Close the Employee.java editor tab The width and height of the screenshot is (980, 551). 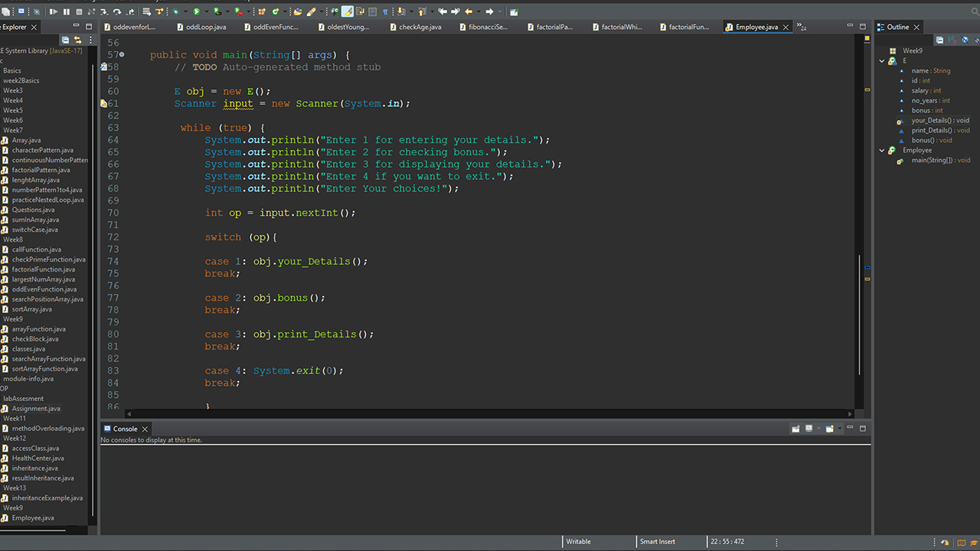(786, 27)
